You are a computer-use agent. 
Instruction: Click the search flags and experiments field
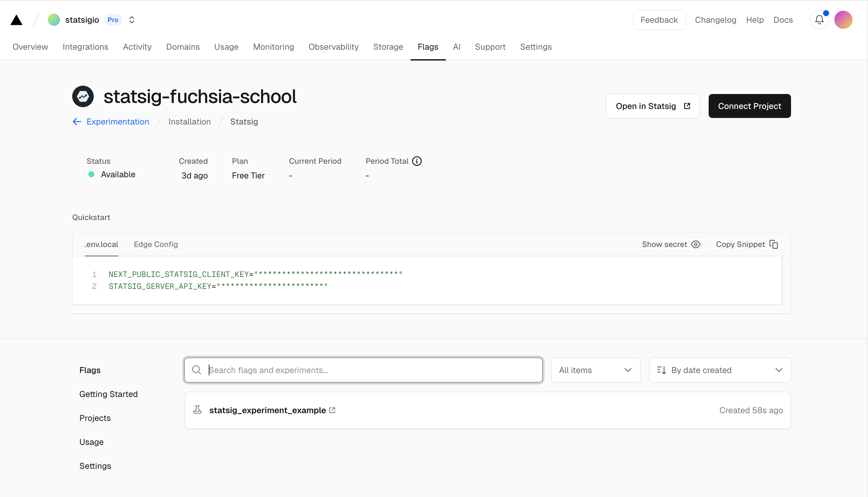click(363, 370)
